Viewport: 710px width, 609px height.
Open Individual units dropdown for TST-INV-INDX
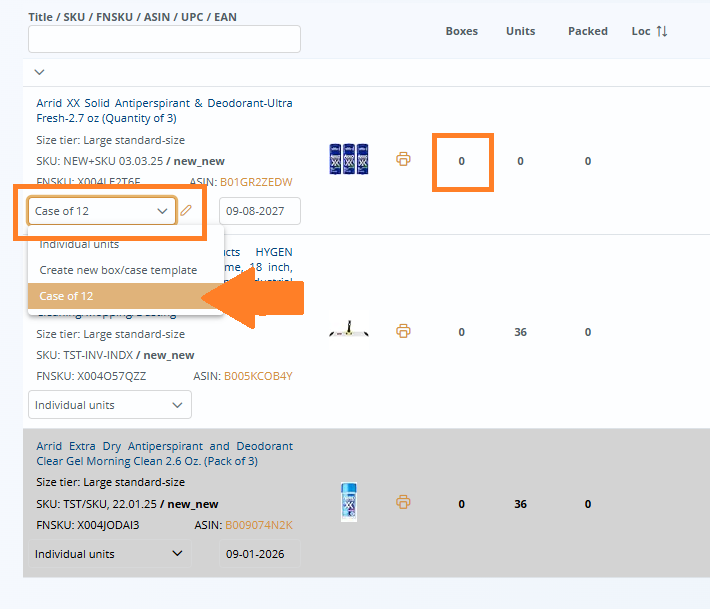(x=109, y=405)
